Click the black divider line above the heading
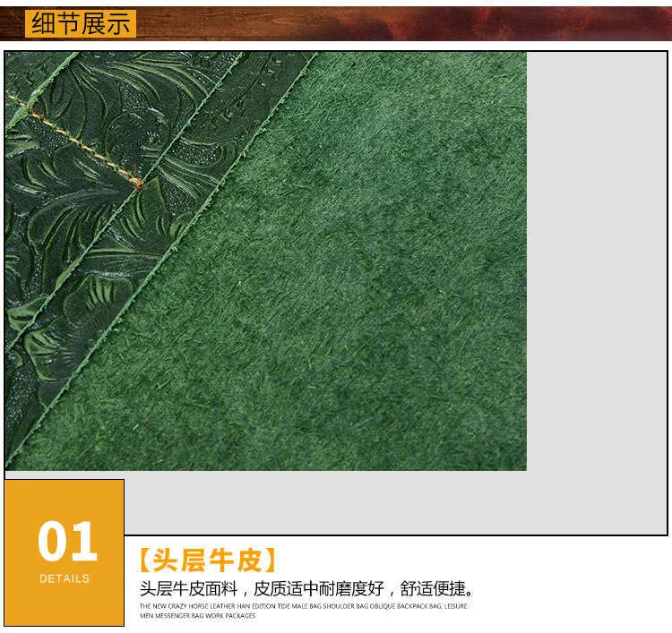The width and height of the screenshot is (672, 633). tap(394, 535)
